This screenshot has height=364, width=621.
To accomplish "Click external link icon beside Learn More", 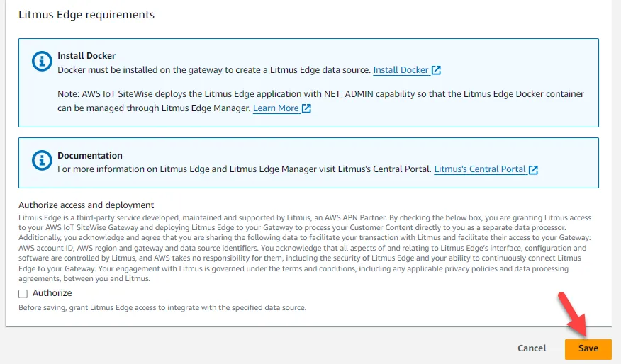I will (306, 108).
